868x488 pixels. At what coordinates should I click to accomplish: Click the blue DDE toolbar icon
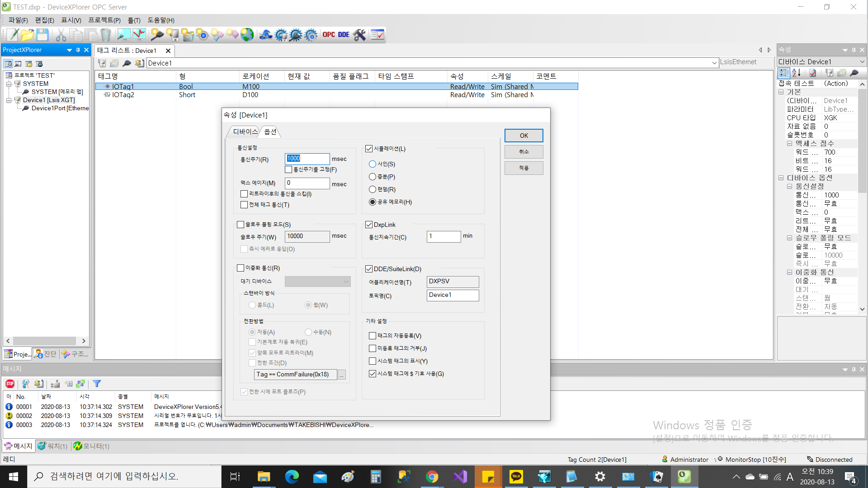[344, 35]
